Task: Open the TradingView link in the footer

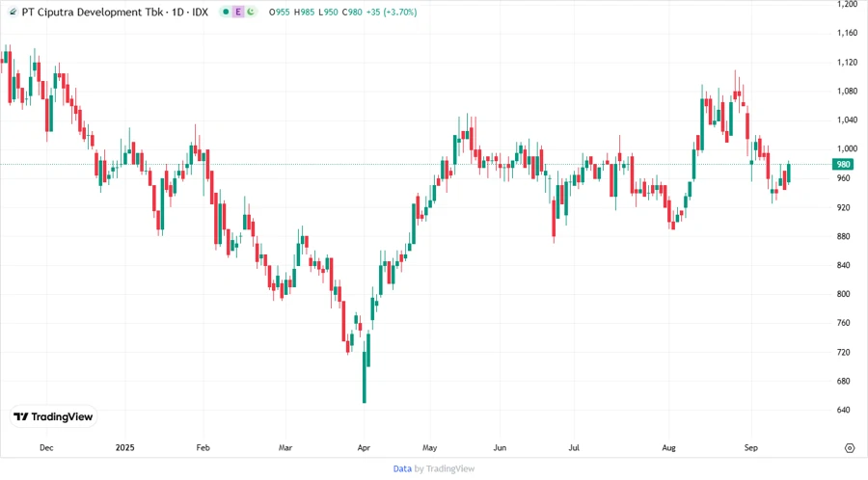Action: [450, 468]
